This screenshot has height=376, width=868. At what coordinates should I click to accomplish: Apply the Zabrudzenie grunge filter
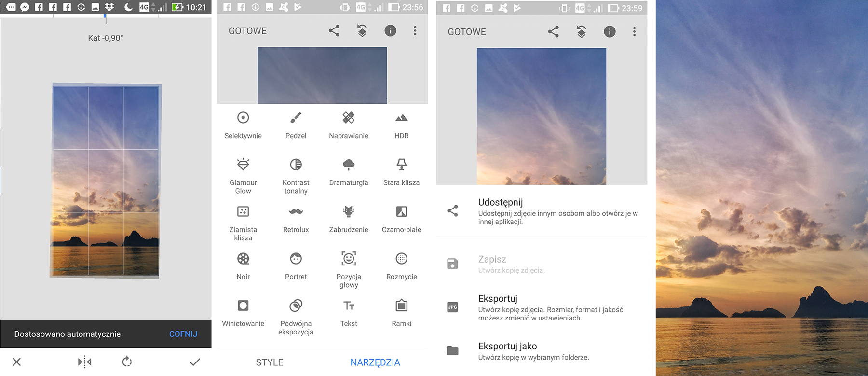[349, 220]
